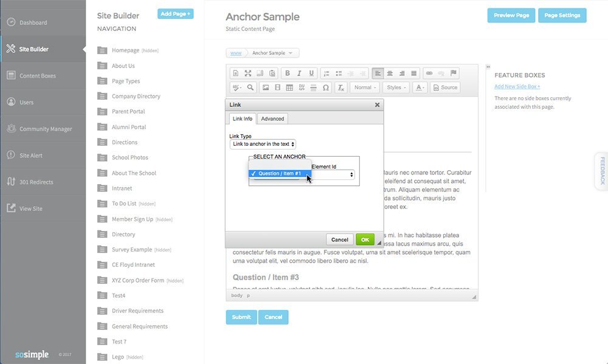The image size is (608, 364).
Task: Open the Link Type dropdown
Action: click(x=263, y=144)
